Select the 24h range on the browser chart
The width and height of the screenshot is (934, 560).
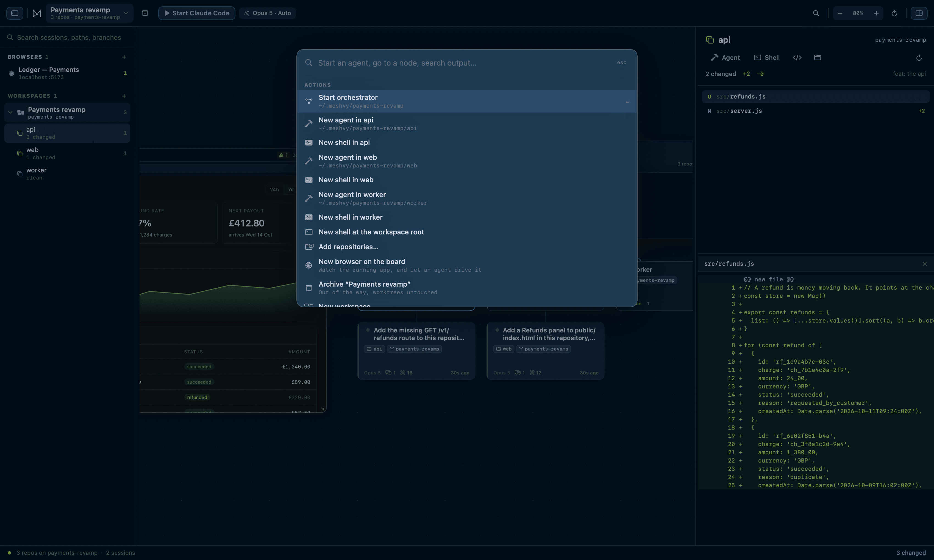(x=274, y=190)
